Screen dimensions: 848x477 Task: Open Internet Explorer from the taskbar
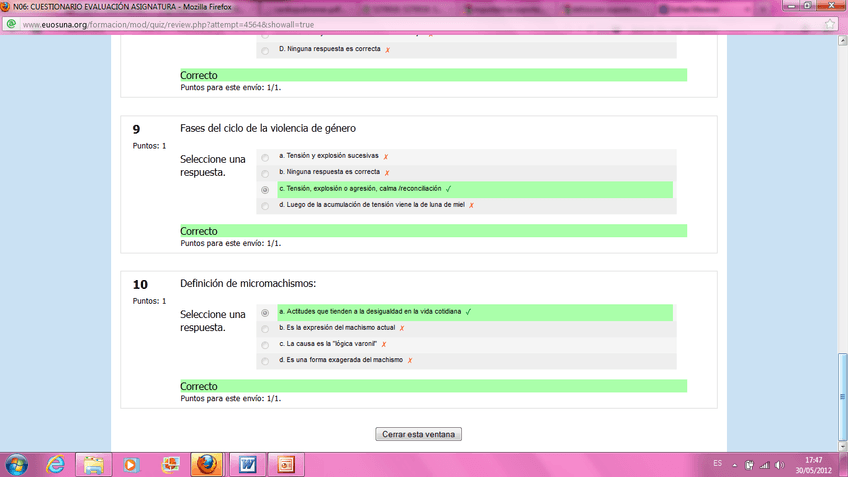55,465
